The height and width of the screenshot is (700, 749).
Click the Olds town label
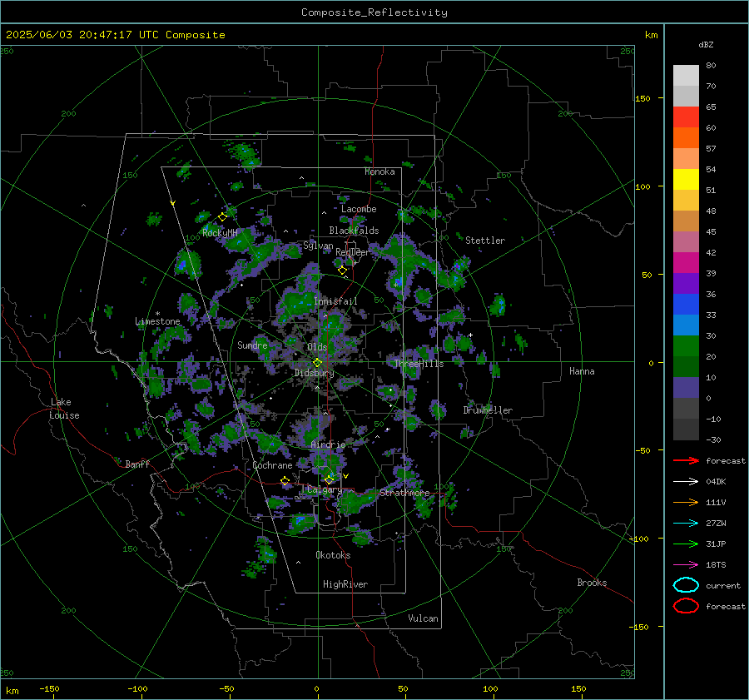click(317, 347)
